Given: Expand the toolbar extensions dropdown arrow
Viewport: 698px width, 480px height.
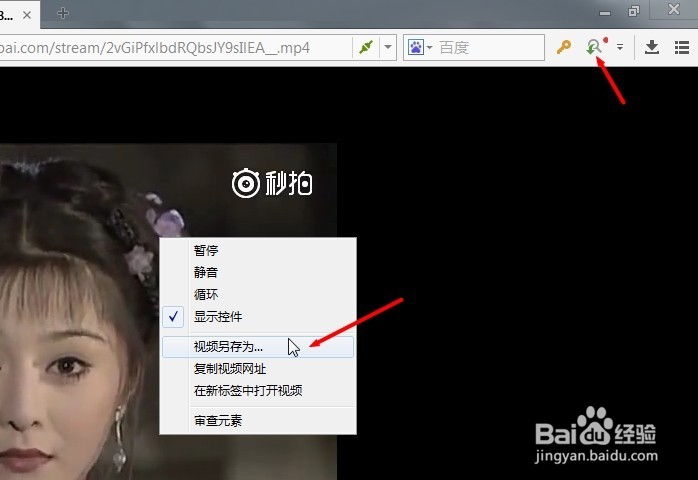Looking at the screenshot, I should click(x=620, y=46).
